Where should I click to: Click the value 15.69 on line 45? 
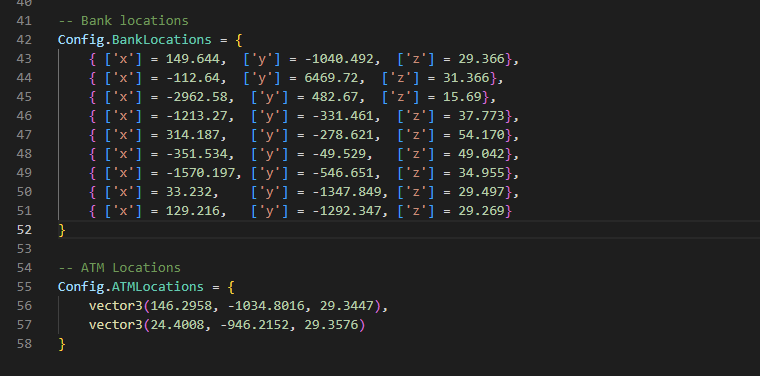(462, 97)
